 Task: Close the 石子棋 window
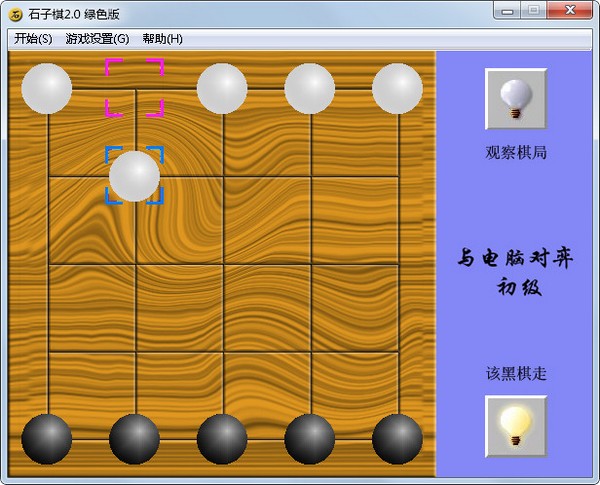pos(570,10)
